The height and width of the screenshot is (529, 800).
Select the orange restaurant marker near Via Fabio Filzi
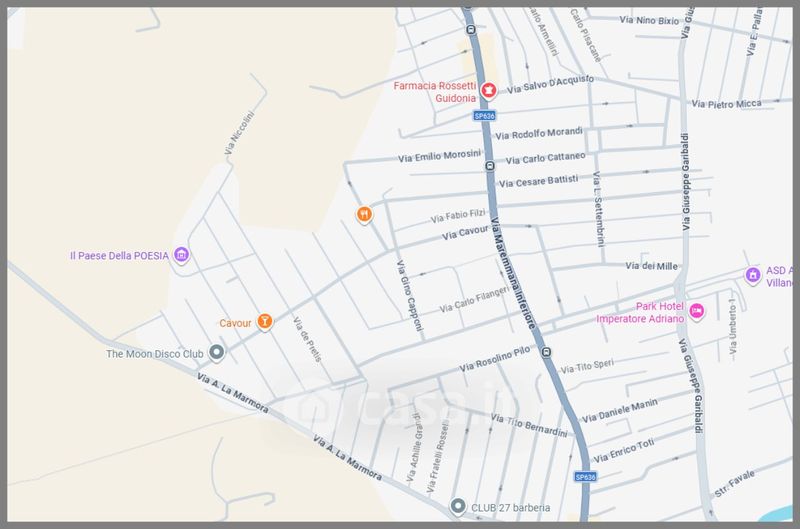365,213
